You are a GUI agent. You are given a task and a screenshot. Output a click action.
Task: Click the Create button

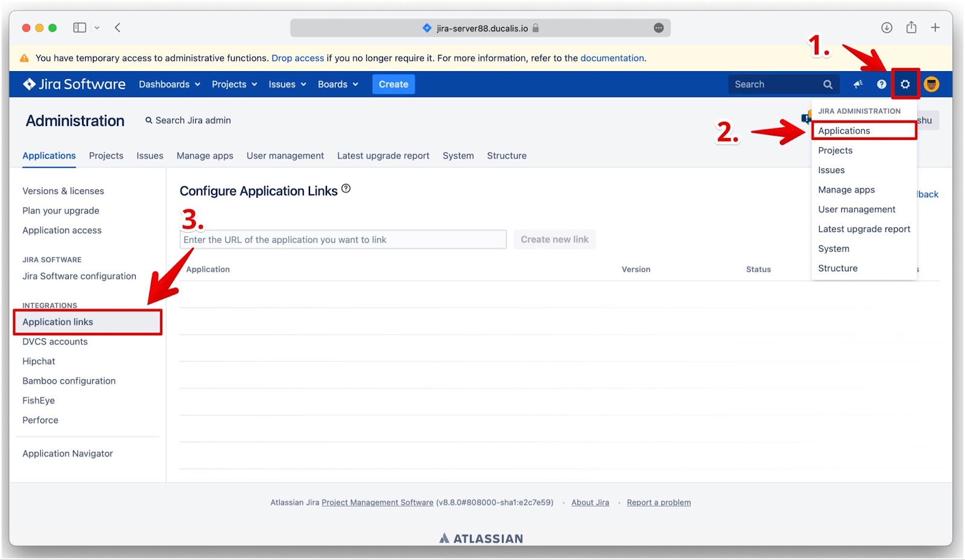coord(393,84)
